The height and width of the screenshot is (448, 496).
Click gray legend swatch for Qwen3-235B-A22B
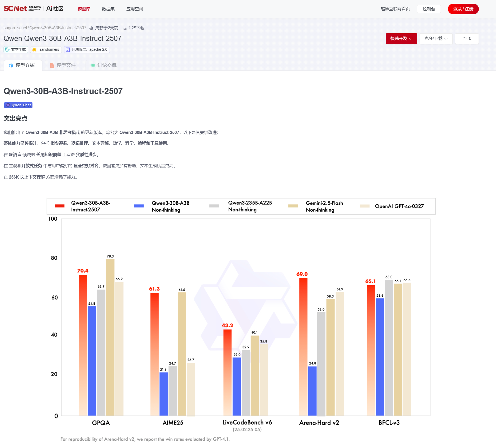click(x=214, y=206)
